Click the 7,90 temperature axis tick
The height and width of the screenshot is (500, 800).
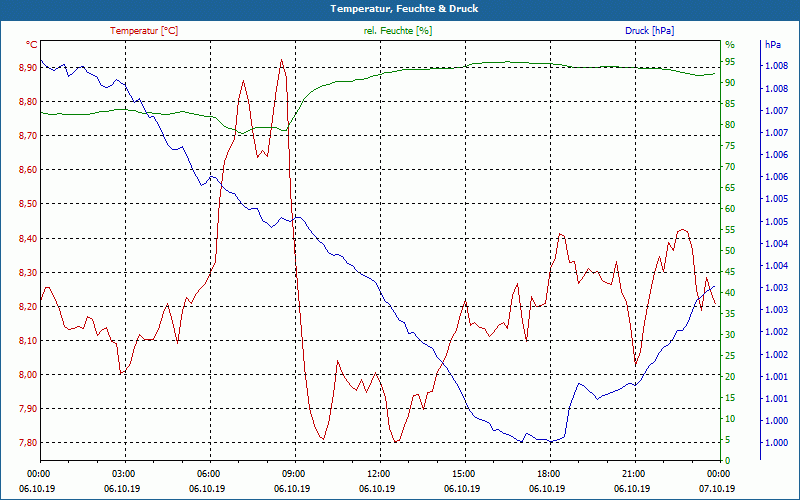pos(28,409)
